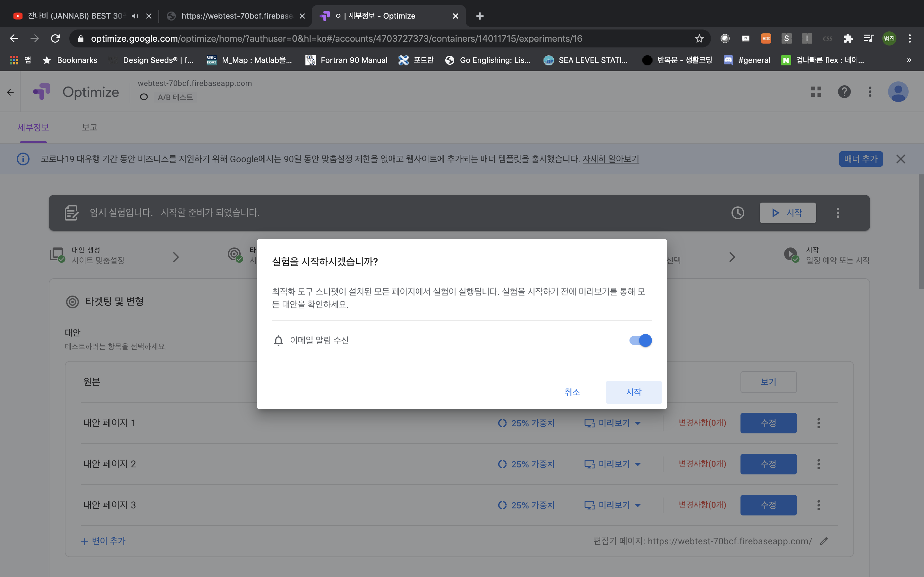Click the 25% 가중치 for 대안 페이지 2

(x=526, y=464)
